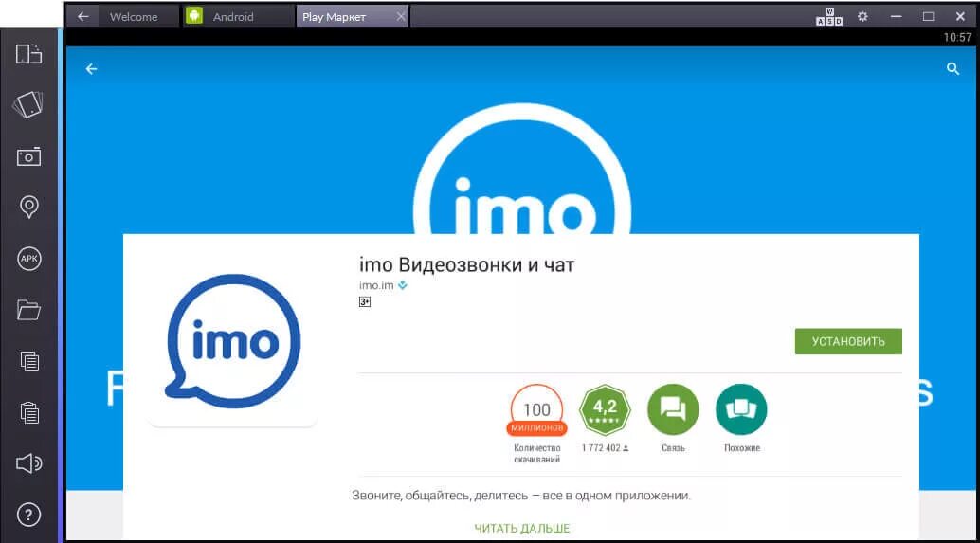Open Play Market search magnifier
The width and height of the screenshot is (980, 543).
[953, 69]
